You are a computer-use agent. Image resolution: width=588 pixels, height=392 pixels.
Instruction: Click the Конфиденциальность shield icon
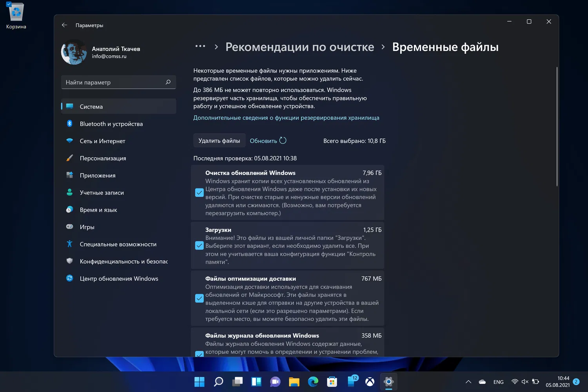click(70, 261)
